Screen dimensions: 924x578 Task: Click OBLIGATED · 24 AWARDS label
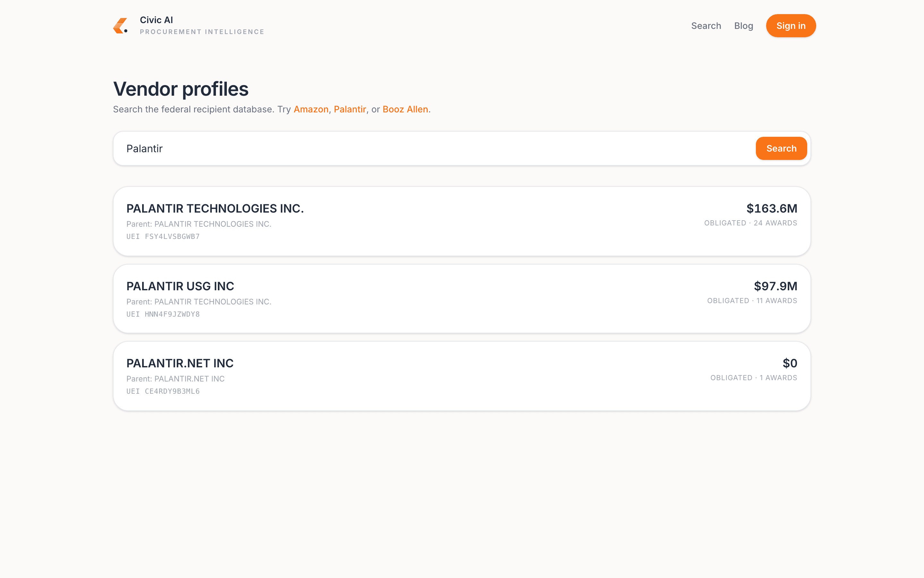tap(751, 223)
